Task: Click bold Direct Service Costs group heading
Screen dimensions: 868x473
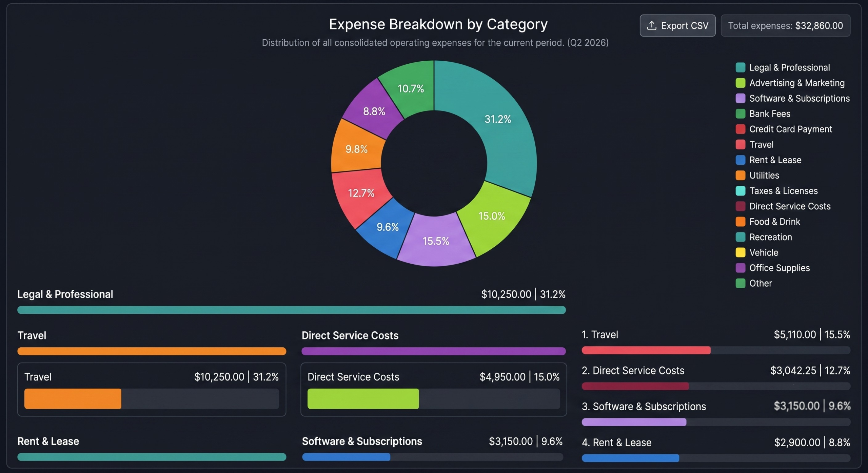Action: (x=350, y=335)
